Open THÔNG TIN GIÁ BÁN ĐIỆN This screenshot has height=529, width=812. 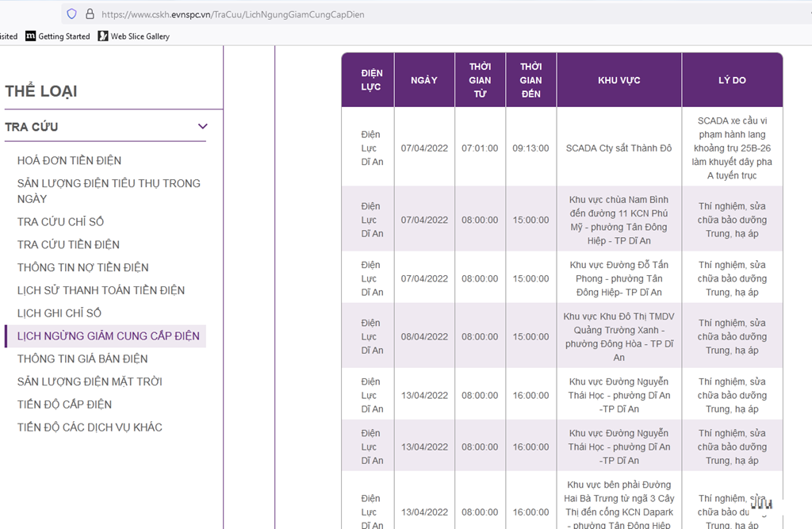click(82, 358)
